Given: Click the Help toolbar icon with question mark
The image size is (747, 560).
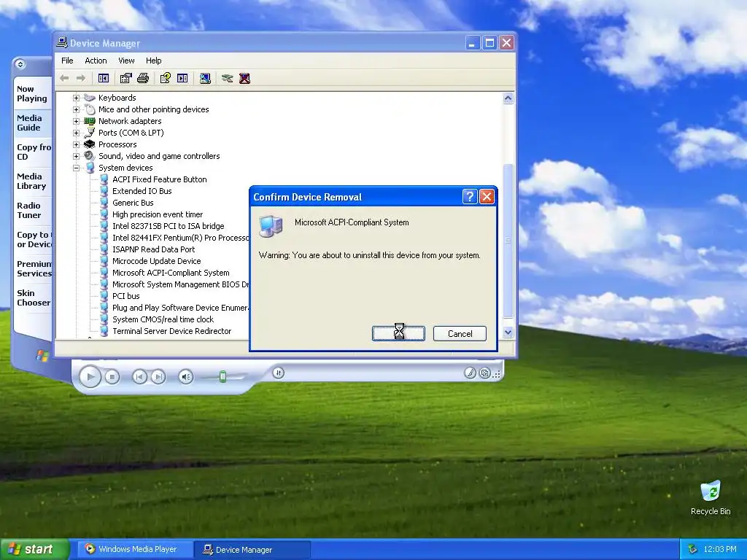Looking at the screenshot, I should 166,78.
